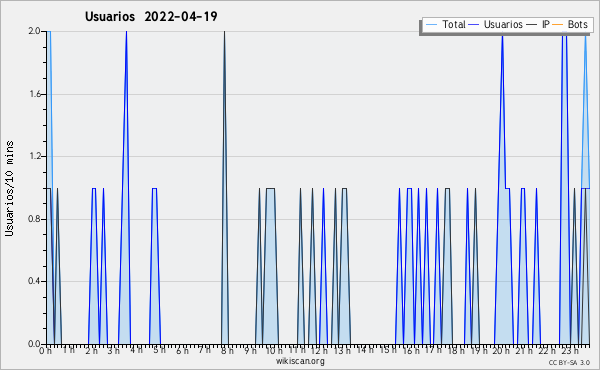Click the 20 h x-axis label
The image size is (600, 370).
[x=501, y=351]
